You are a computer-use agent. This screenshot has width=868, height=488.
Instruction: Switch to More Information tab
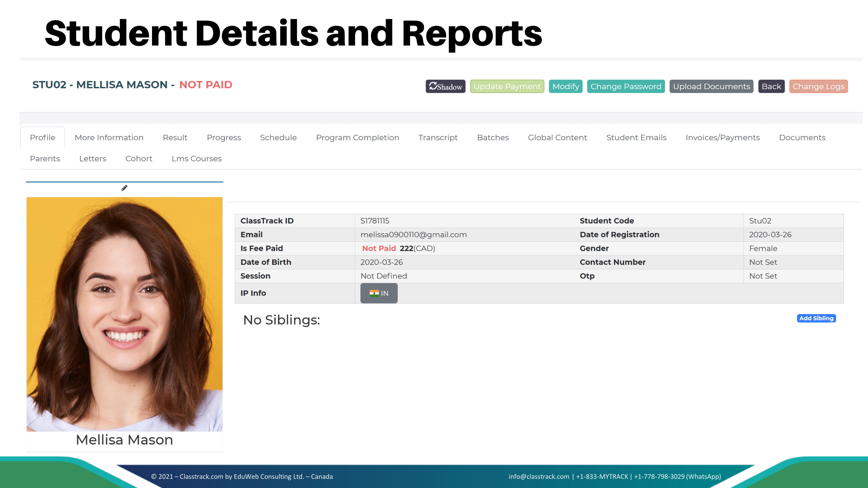109,137
